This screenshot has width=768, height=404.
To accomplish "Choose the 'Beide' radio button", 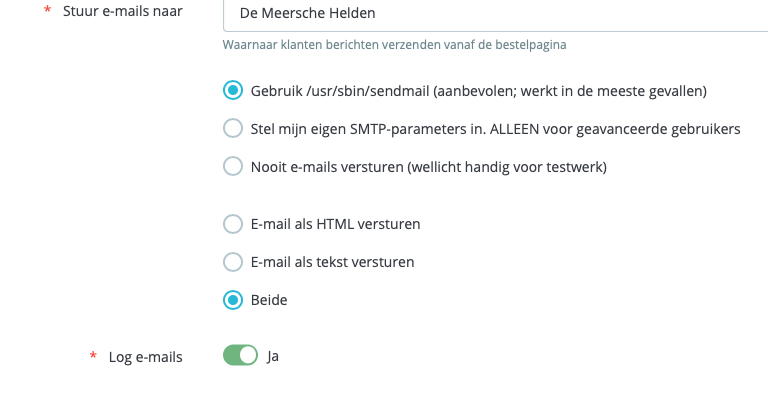I will (x=233, y=299).
